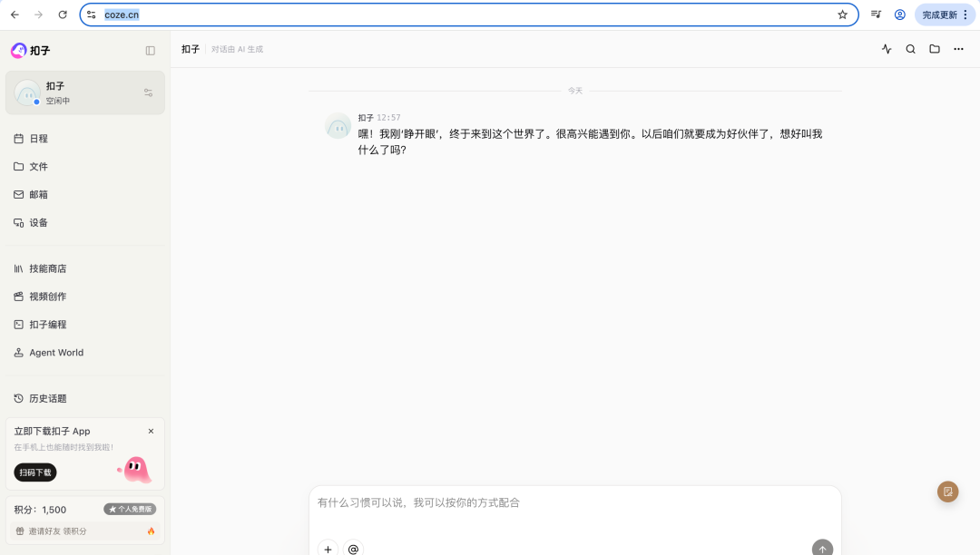Open 历史话题 in the sidebar

tap(85, 398)
